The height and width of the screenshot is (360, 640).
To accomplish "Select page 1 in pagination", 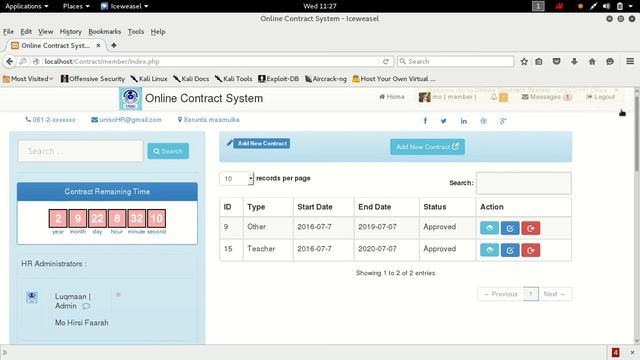I will click(531, 294).
